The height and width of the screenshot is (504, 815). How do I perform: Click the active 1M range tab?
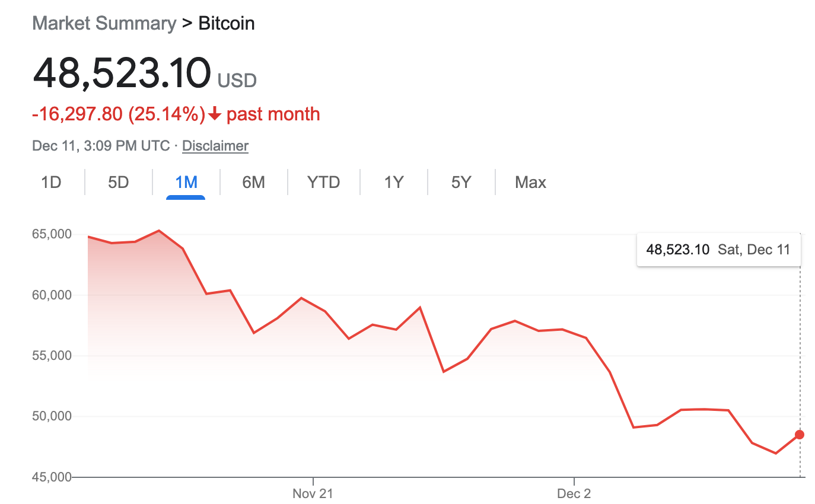(186, 183)
